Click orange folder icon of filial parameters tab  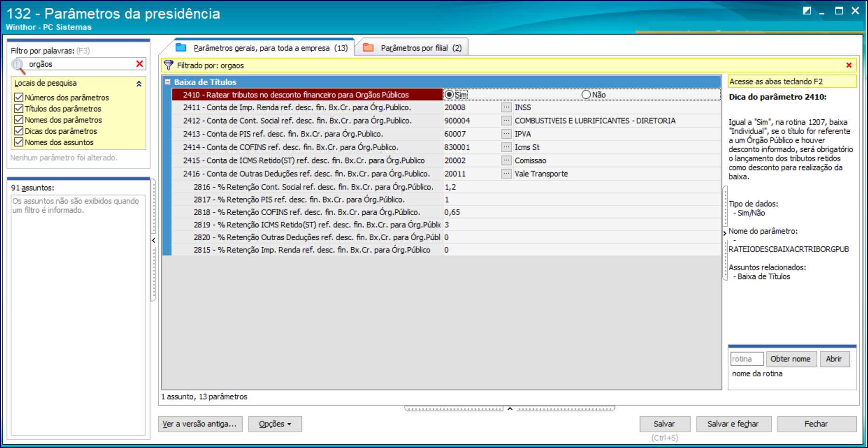[369, 48]
